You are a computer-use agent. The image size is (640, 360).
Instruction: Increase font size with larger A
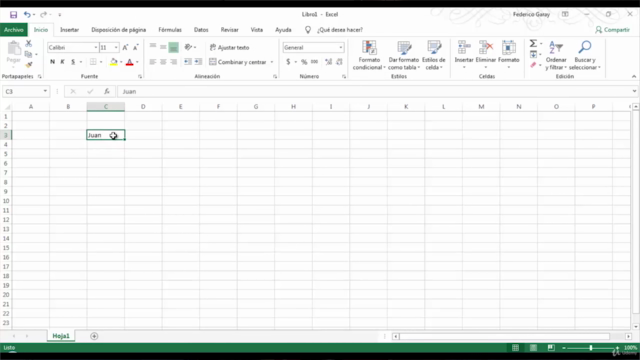(x=125, y=47)
